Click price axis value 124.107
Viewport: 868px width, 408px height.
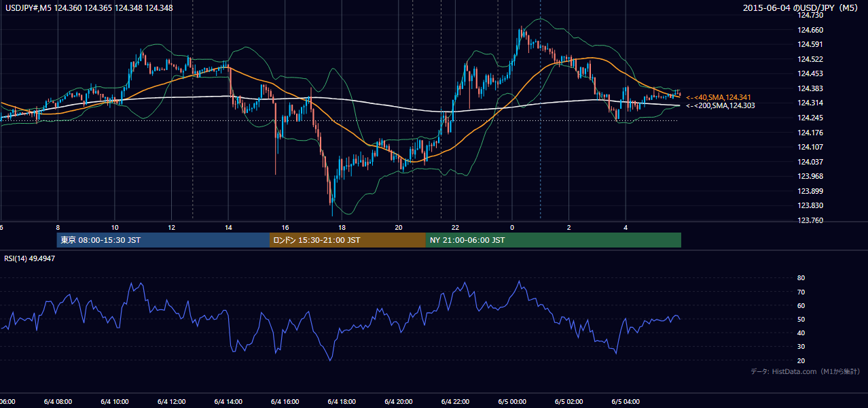tap(811, 147)
